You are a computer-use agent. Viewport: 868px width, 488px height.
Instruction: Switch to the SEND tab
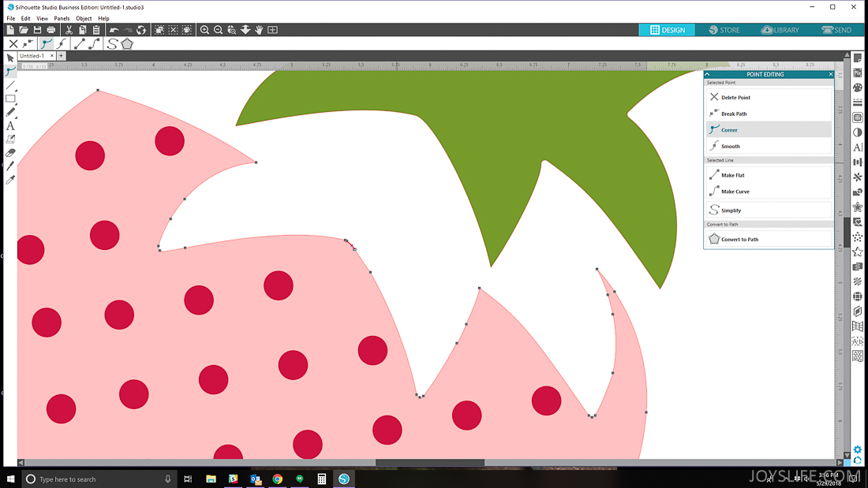[x=836, y=30]
